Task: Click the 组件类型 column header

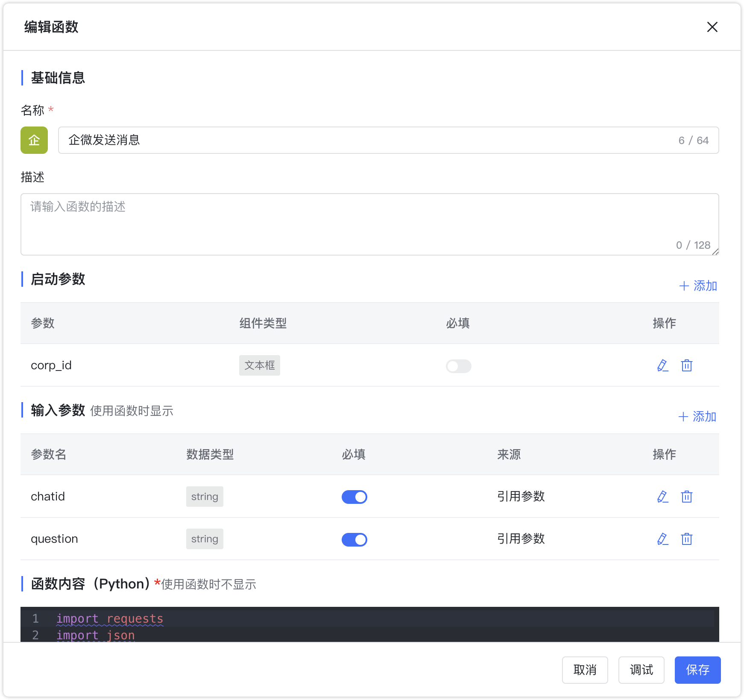Action: pos(263,324)
